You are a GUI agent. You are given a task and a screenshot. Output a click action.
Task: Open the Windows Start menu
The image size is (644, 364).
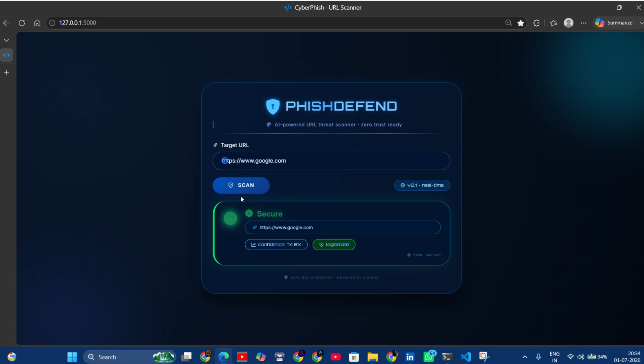(72, 357)
